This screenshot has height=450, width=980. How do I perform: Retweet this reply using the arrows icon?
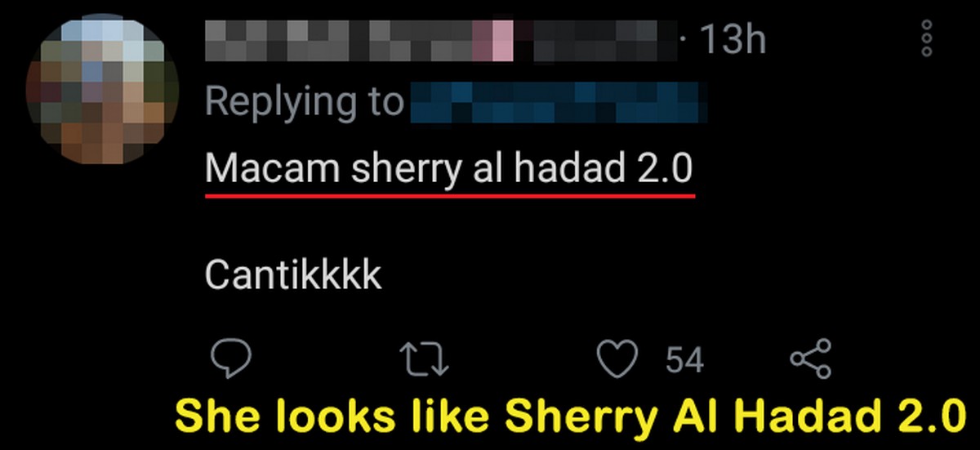(x=425, y=359)
